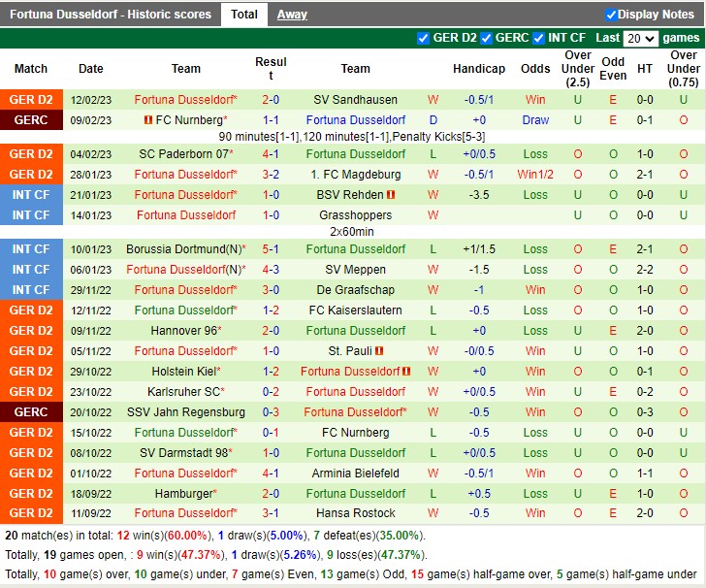This screenshot has height=588, width=706.
Task: Select SSV Jahn Regensburg team name
Action: (x=186, y=411)
